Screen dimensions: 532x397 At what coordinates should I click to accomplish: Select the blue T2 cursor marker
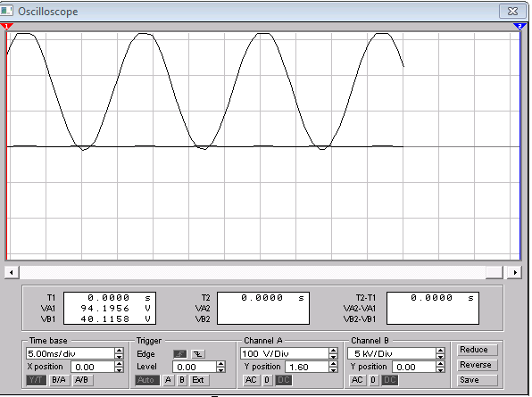(x=520, y=26)
